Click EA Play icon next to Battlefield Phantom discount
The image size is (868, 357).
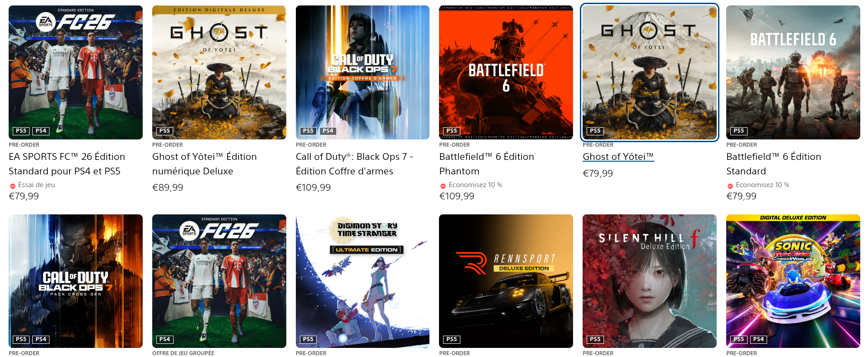(443, 186)
